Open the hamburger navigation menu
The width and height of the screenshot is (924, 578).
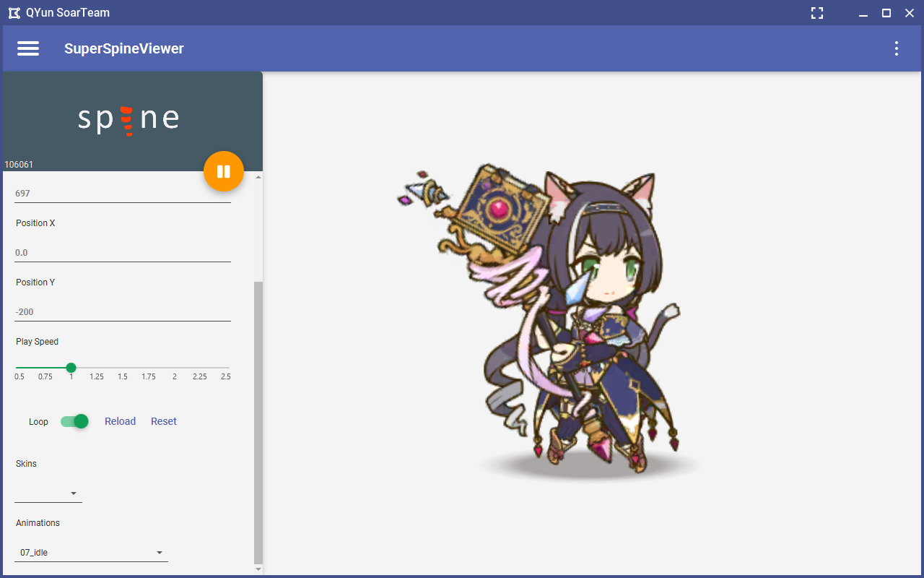[28, 48]
